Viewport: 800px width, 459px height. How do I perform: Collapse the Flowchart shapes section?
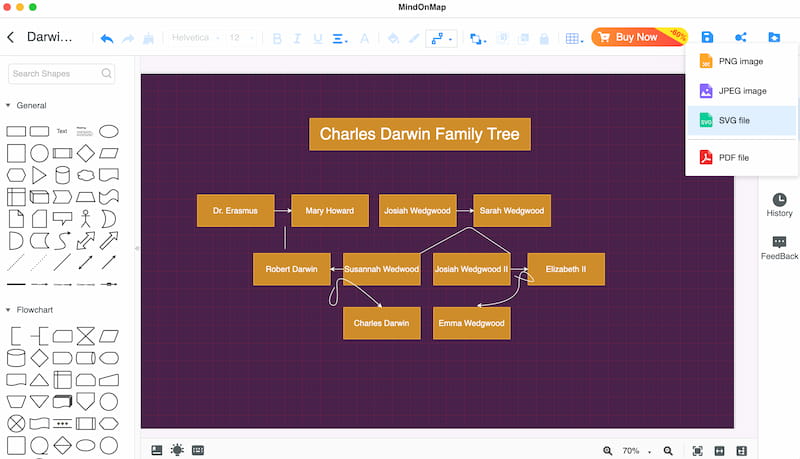9,310
